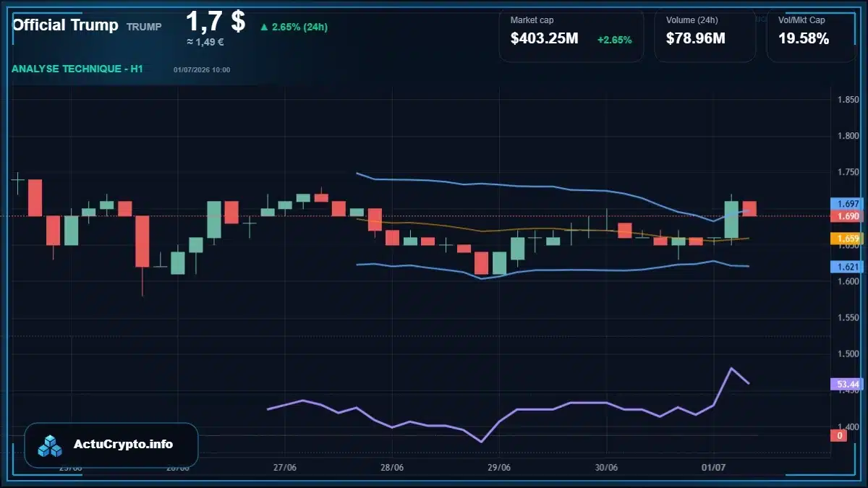Click the 27/06 date marker on axis
Viewport: 868px width, 488px height.
click(x=286, y=467)
